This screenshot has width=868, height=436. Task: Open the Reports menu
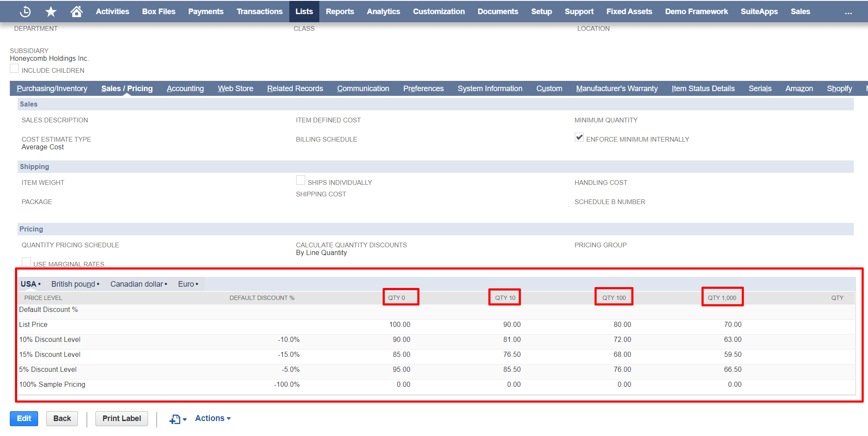(340, 12)
